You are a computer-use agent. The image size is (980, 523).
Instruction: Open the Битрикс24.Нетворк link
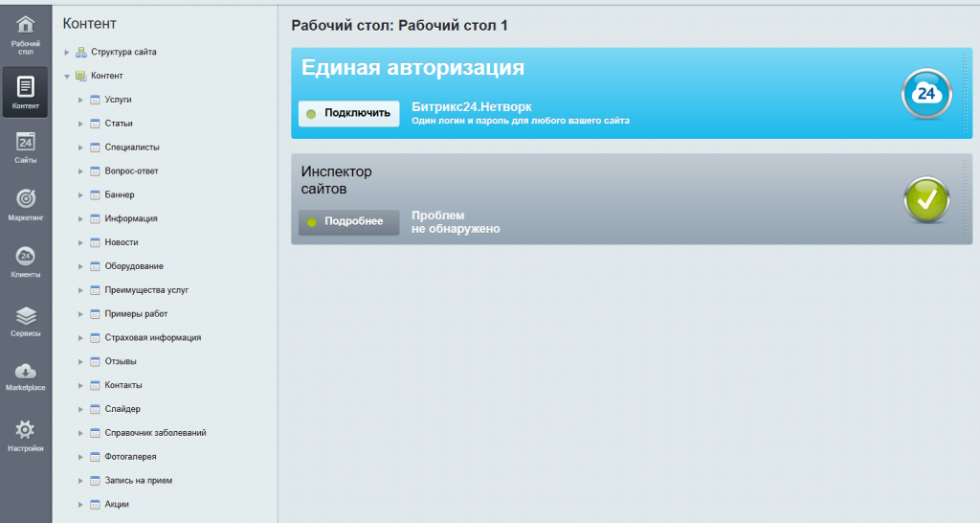tap(471, 107)
